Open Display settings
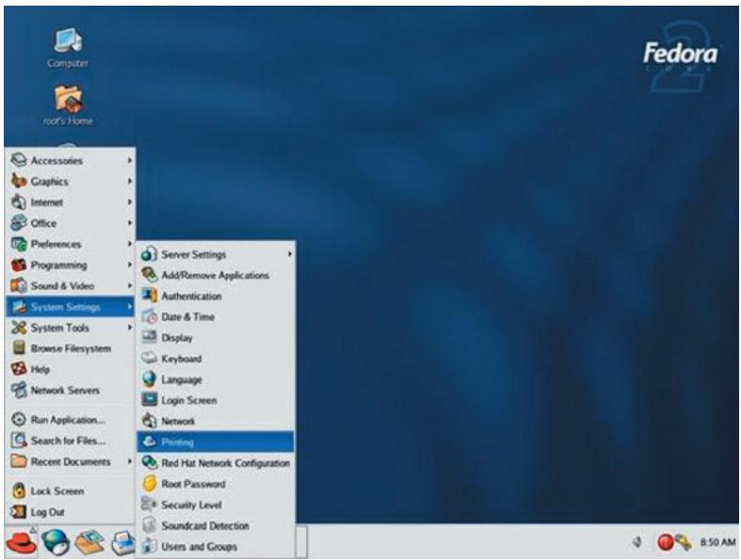The height and width of the screenshot is (560, 741). pos(216,338)
